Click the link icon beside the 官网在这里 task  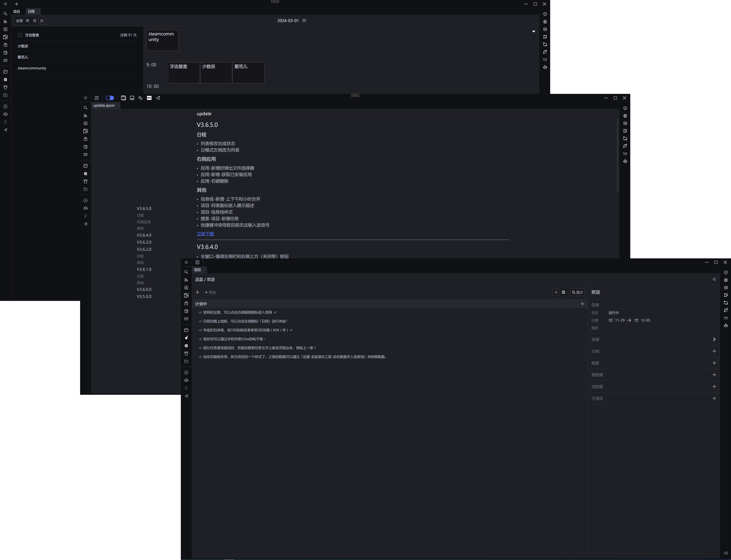[x=275, y=312]
